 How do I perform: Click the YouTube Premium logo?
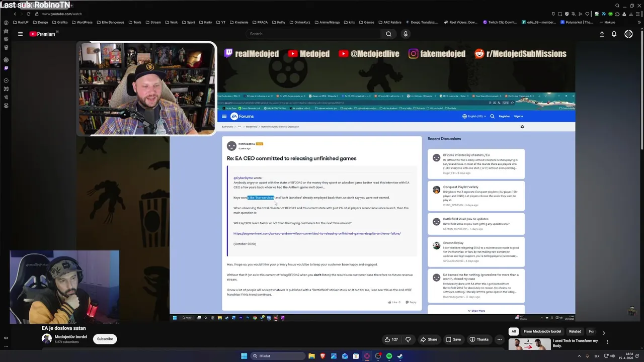(43, 34)
